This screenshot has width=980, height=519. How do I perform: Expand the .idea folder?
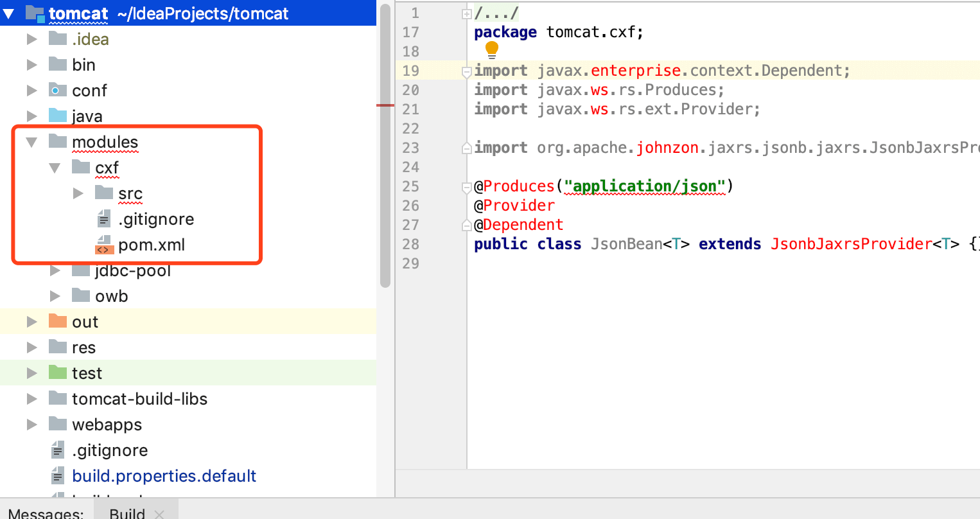[x=32, y=39]
